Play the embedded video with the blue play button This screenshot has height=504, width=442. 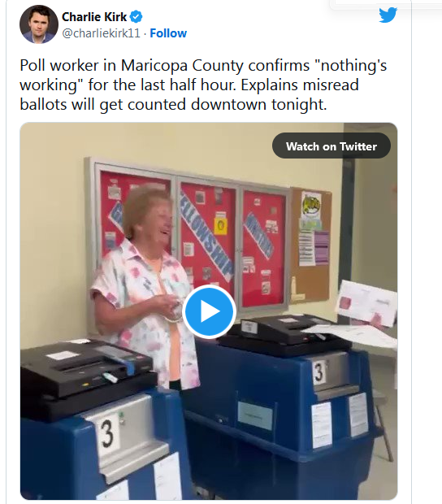209,311
